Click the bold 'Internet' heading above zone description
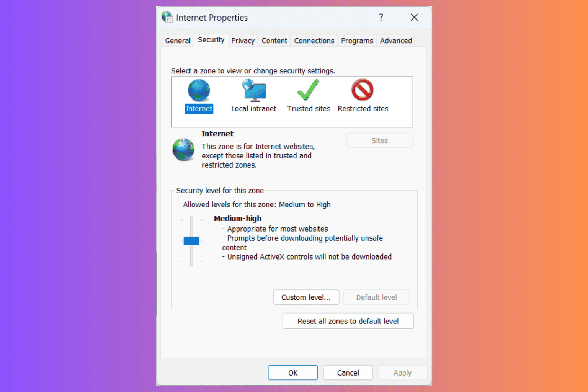 217,134
